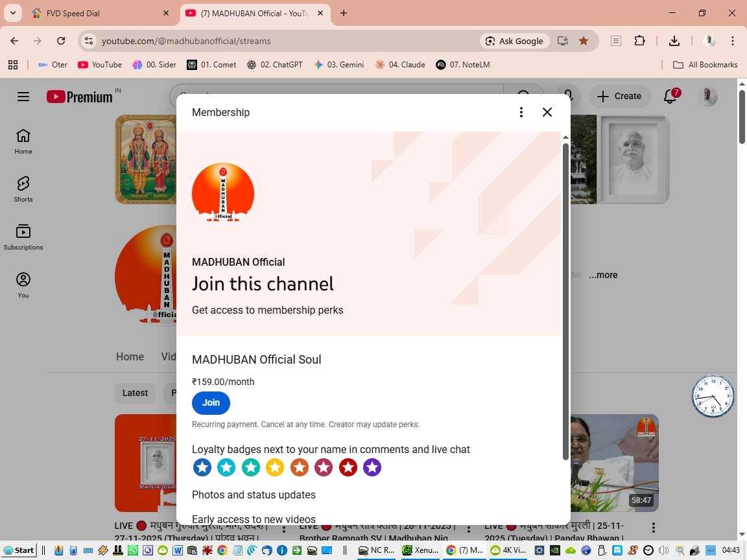
Task: Expand channel description with ...more
Action: [603, 275]
